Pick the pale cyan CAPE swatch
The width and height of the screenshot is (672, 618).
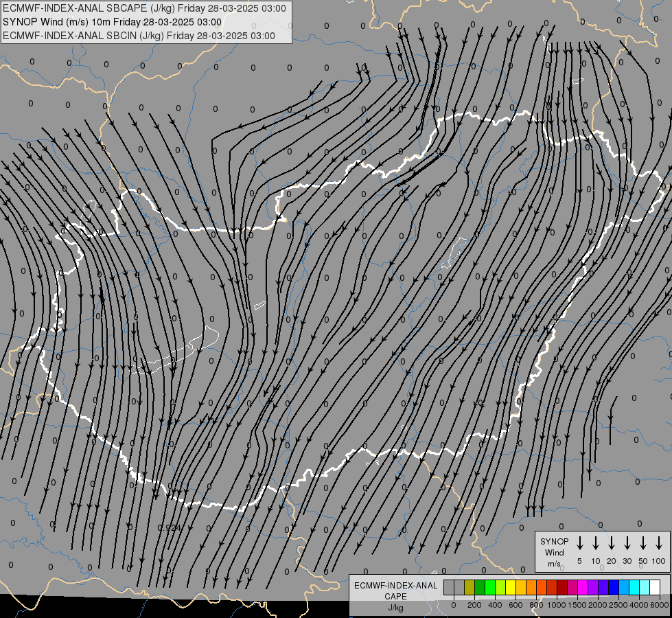645,587
